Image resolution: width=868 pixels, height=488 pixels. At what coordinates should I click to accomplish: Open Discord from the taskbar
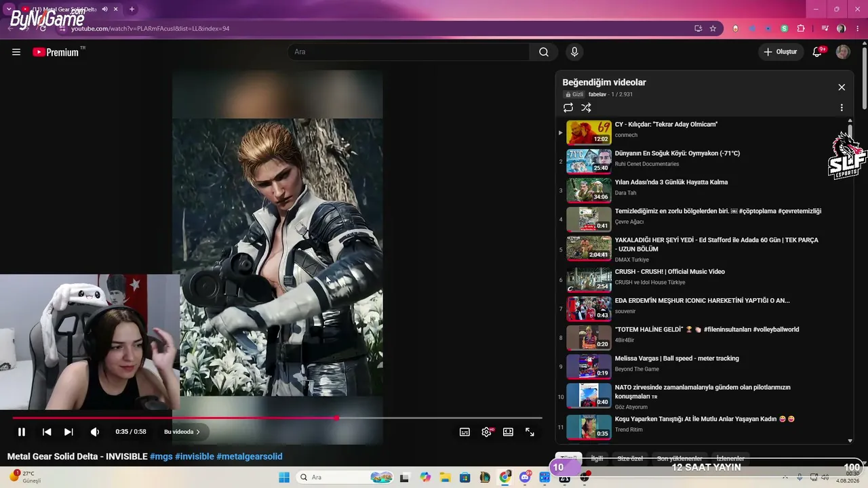pyautogui.click(x=525, y=477)
